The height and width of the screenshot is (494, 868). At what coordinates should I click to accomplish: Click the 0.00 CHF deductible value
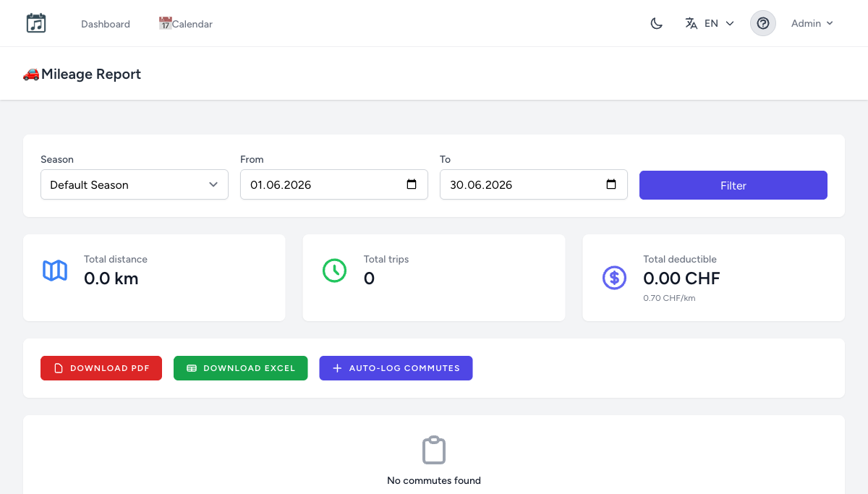point(681,278)
